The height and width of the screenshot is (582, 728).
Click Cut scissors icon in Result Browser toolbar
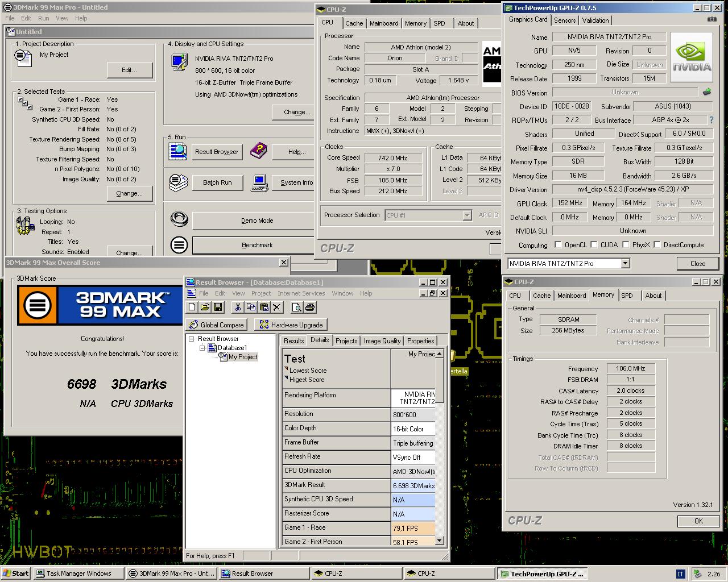[238, 307]
